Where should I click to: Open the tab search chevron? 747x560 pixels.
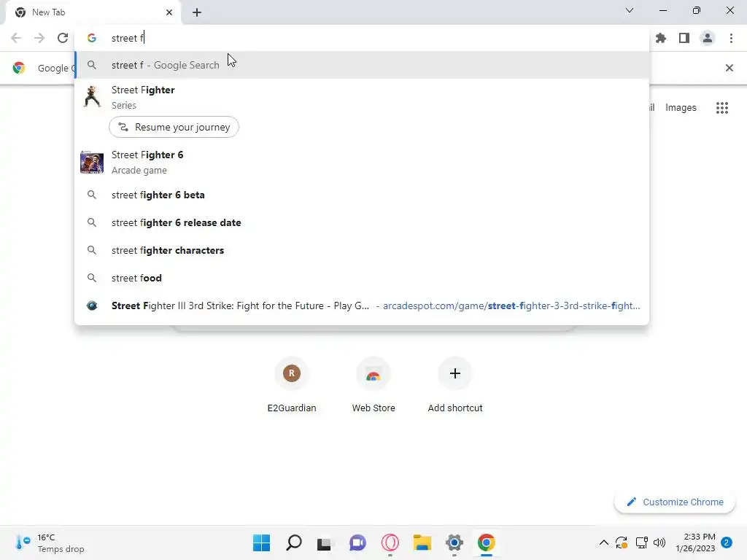click(x=630, y=10)
